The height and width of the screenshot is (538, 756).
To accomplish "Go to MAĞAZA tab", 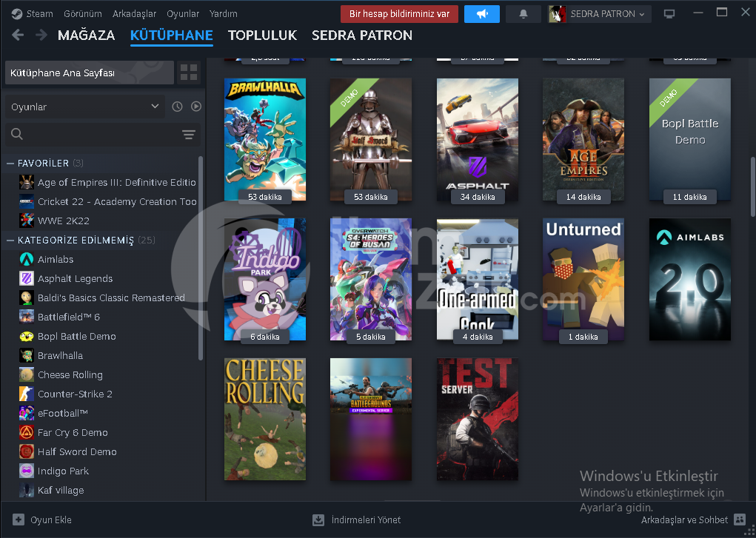I will (x=87, y=36).
